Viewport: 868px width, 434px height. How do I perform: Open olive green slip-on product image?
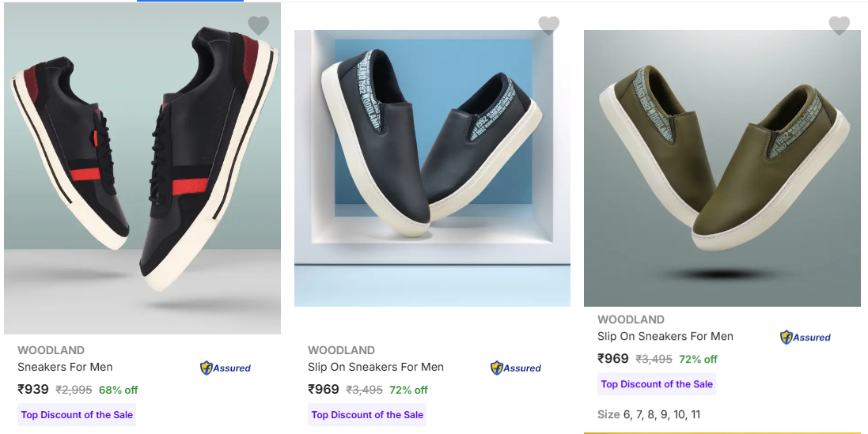tap(722, 168)
